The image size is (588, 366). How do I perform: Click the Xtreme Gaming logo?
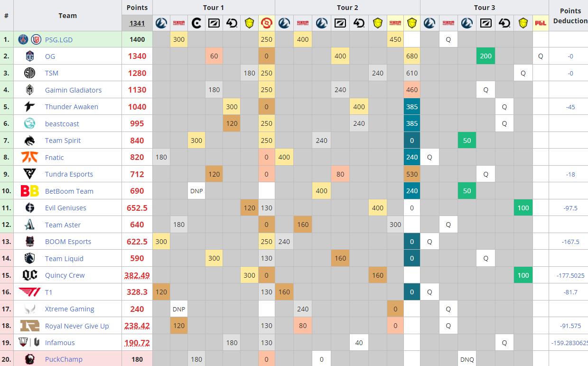click(x=29, y=309)
